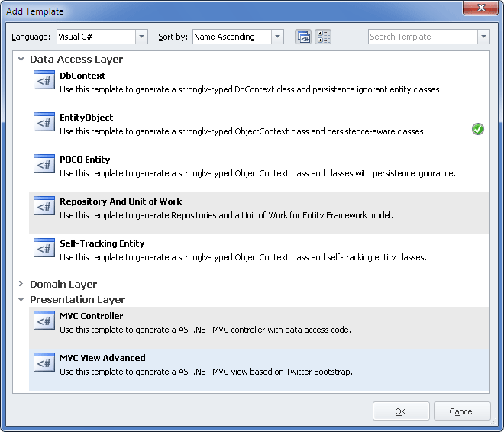Image resolution: width=504 pixels, height=432 pixels.
Task: Click the Repository And Unit of Work icon
Action: (x=44, y=206)
